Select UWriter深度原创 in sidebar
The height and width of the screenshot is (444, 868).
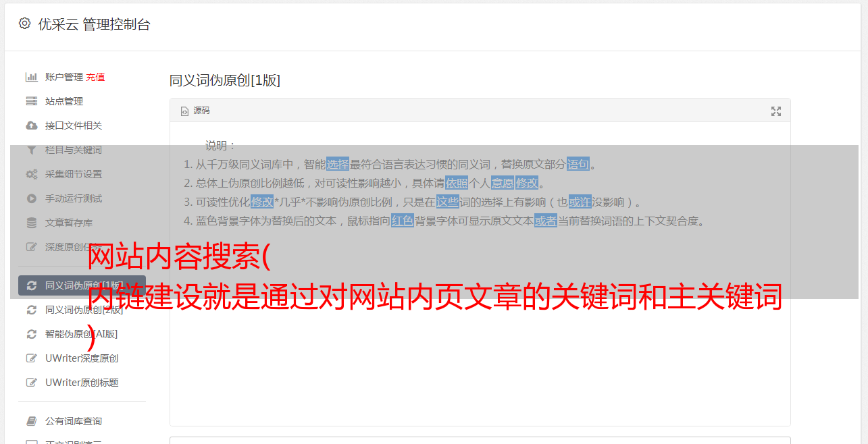click(82, 358)
